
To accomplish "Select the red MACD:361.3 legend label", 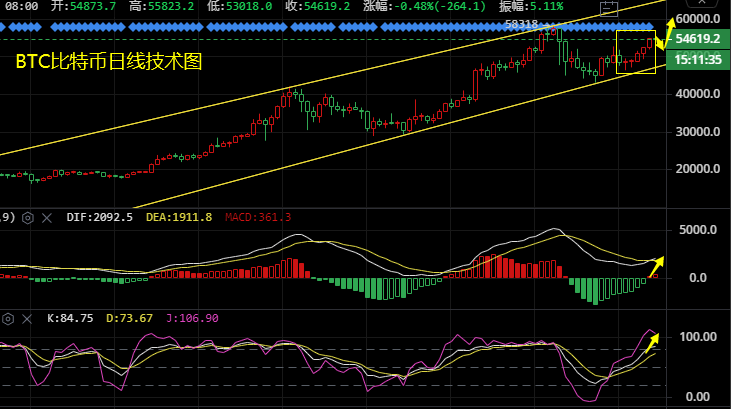I will click(x=257, y=217).
